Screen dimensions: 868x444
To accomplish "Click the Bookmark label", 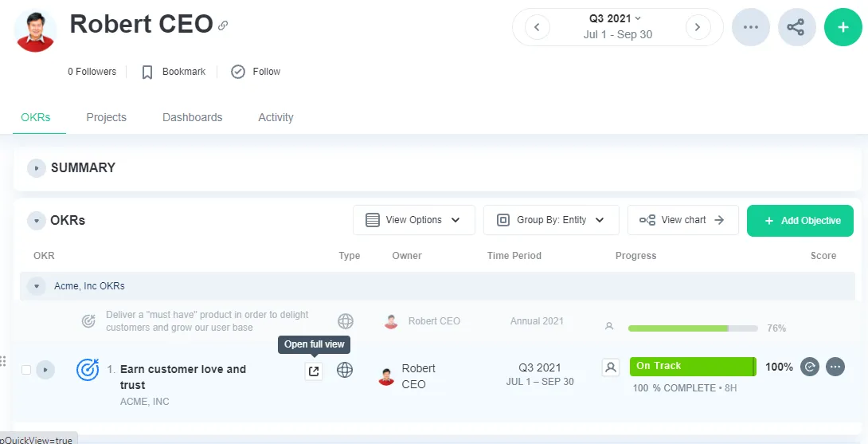I will [x=184, y=72].
